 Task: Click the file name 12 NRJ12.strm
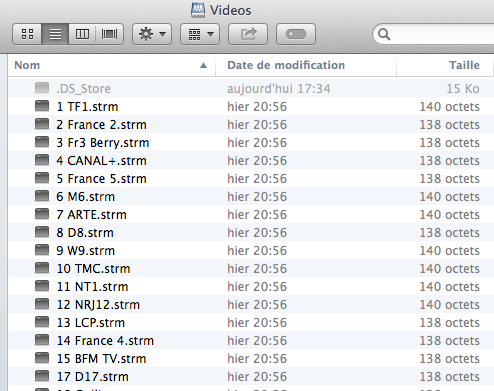pos(98,305)
